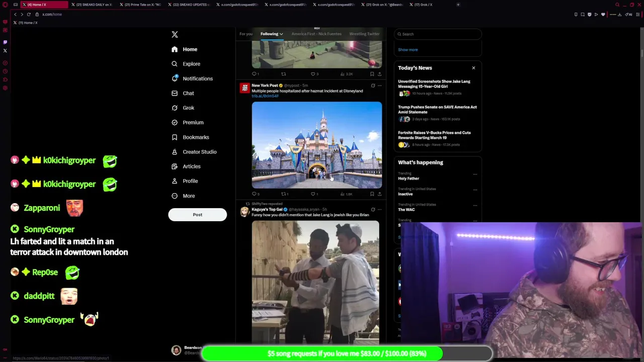Open Kaguya's Top Gal profile avatar
The height and width of the screenshot is (362, 644).
point(245,212)
